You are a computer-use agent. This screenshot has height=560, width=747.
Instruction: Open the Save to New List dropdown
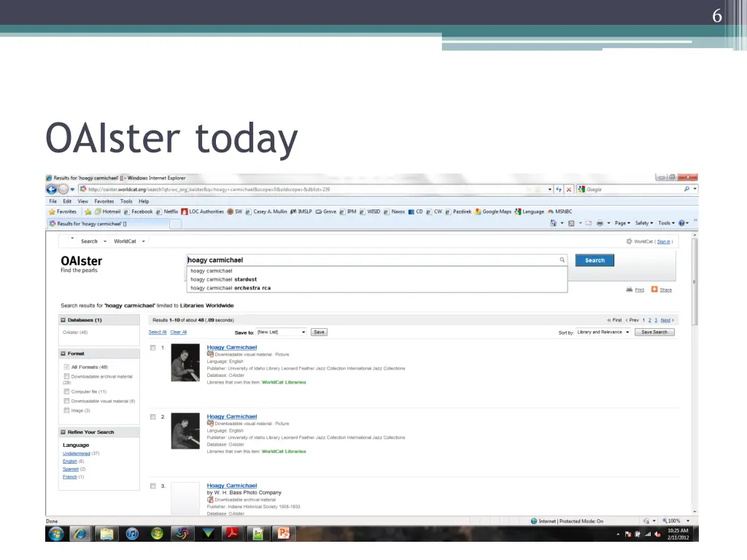point(281,332)
